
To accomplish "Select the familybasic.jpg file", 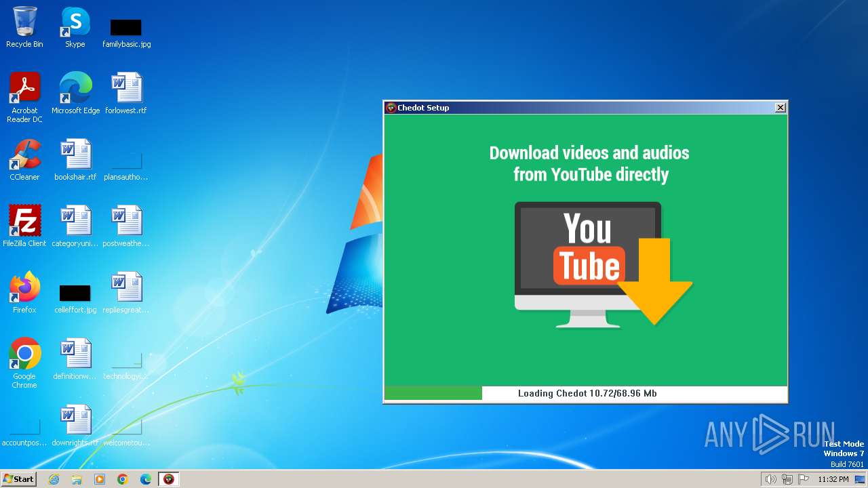I will 126,33.
